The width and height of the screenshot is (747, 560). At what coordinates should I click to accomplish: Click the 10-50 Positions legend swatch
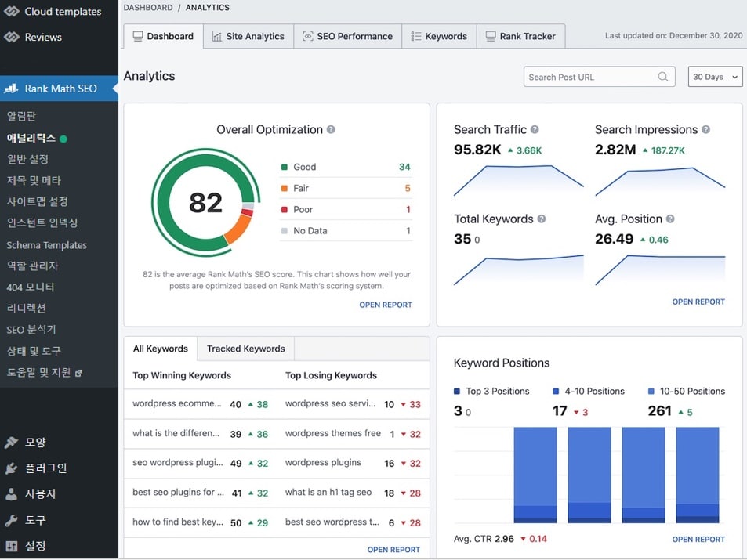[x=651, y=392]
